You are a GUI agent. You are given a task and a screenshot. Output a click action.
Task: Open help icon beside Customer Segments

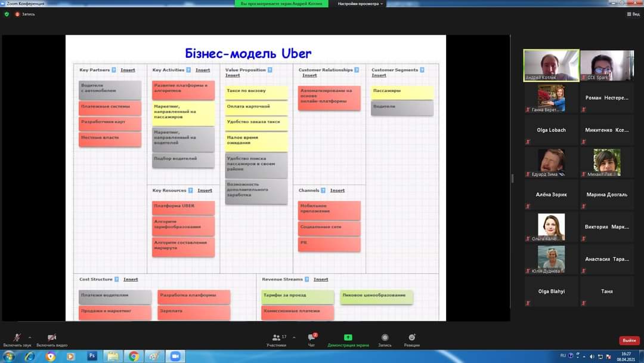click(x=422, y=70)
